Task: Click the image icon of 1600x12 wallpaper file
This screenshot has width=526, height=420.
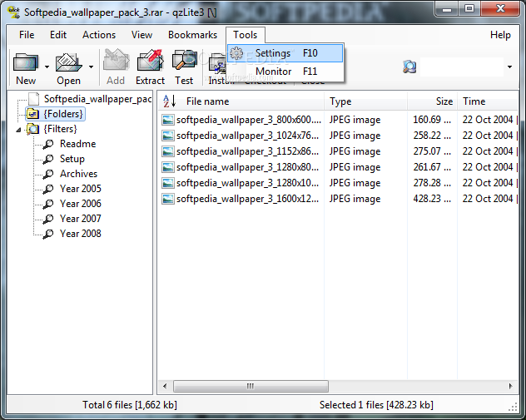Action: coord(168,199)
